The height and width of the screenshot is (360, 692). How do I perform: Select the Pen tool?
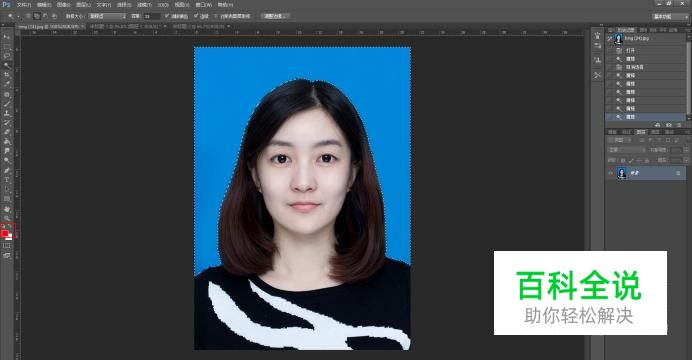pyautogui.click(x=7, y=170)
